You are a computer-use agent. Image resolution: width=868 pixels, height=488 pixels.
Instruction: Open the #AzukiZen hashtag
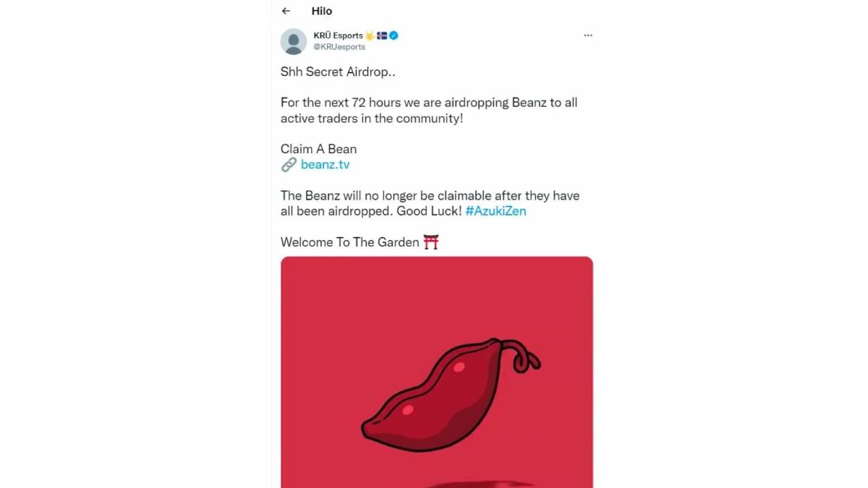point(495,211)
